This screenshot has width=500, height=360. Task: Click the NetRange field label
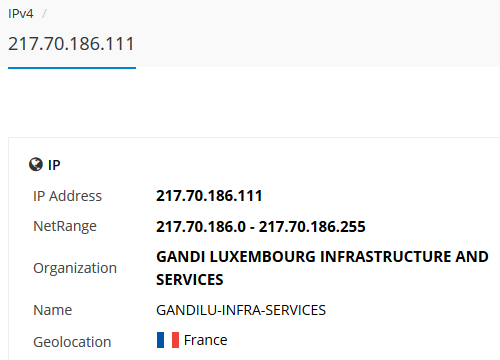(x=65, y=227)
